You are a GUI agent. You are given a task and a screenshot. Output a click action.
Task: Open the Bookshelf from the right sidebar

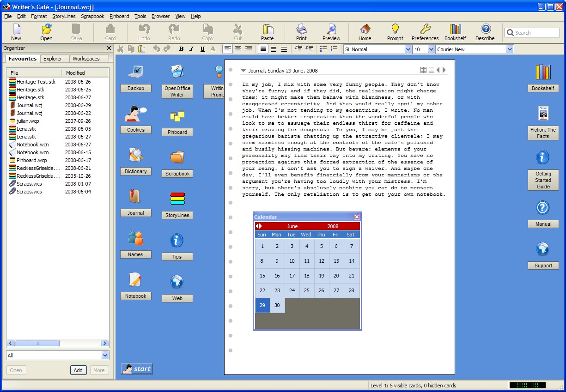[543, 77]
